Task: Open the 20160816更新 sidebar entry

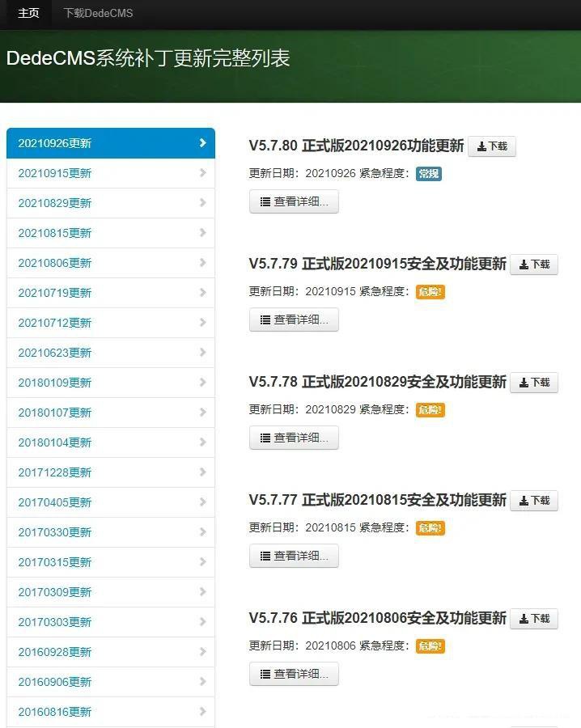Action: click(x=111, y=712)
